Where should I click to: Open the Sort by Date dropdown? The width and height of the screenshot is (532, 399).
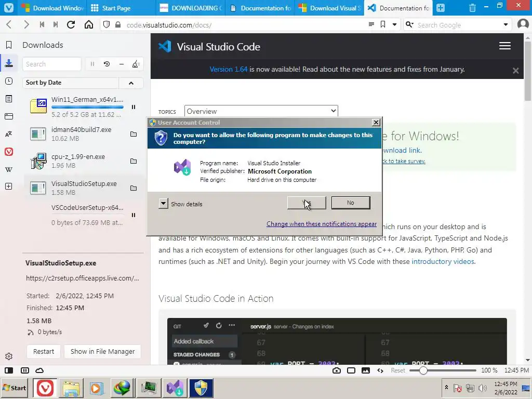pos(71,83)
